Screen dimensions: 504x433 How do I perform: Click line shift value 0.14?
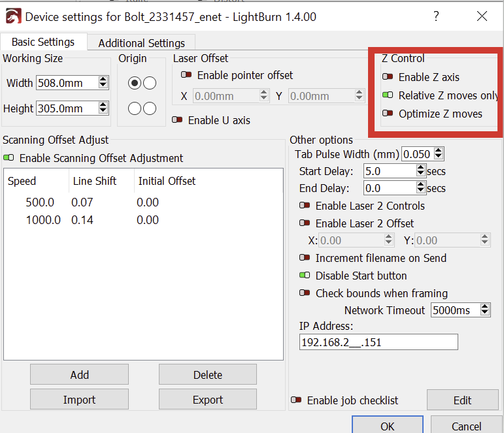(82, 220)
